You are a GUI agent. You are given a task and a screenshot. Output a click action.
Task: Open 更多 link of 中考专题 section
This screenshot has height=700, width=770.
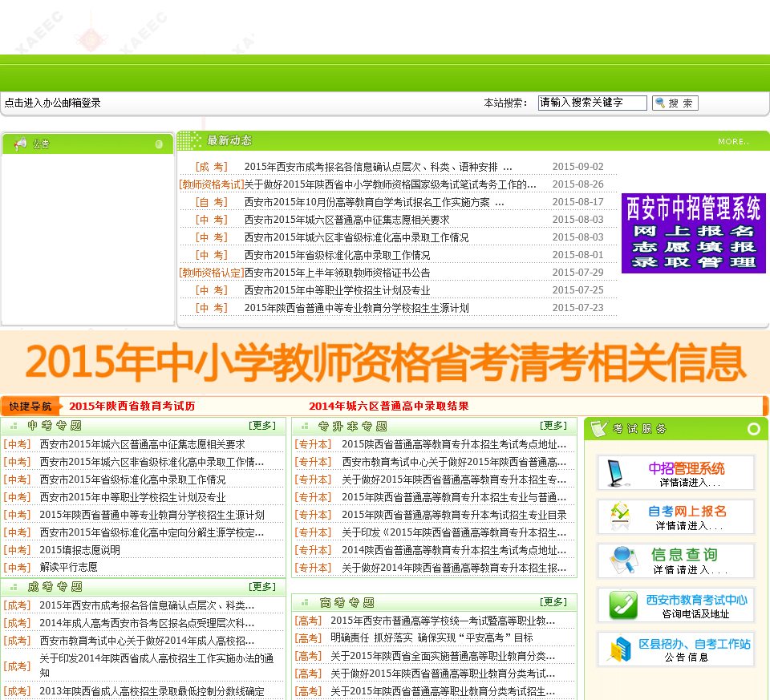point(262,425)
